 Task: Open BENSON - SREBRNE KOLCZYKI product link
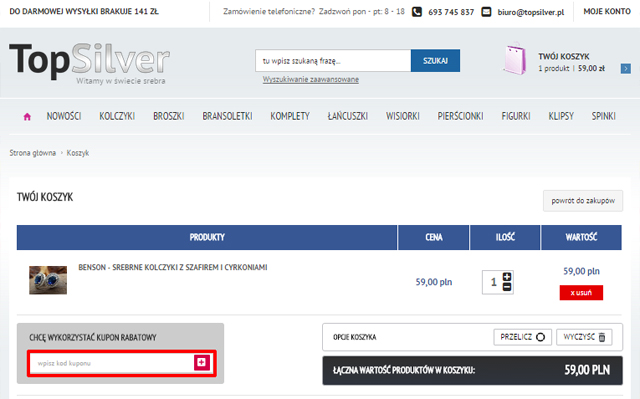[173, 267]
